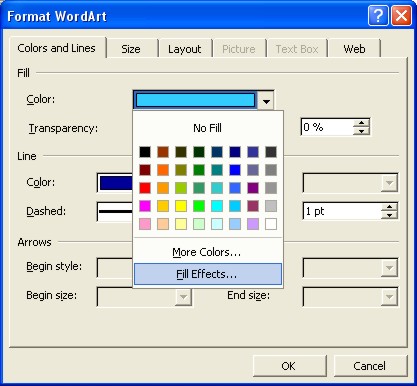Click the Dashed line style box
Viewport: 417px width, 386px height.
coord(115,211)
